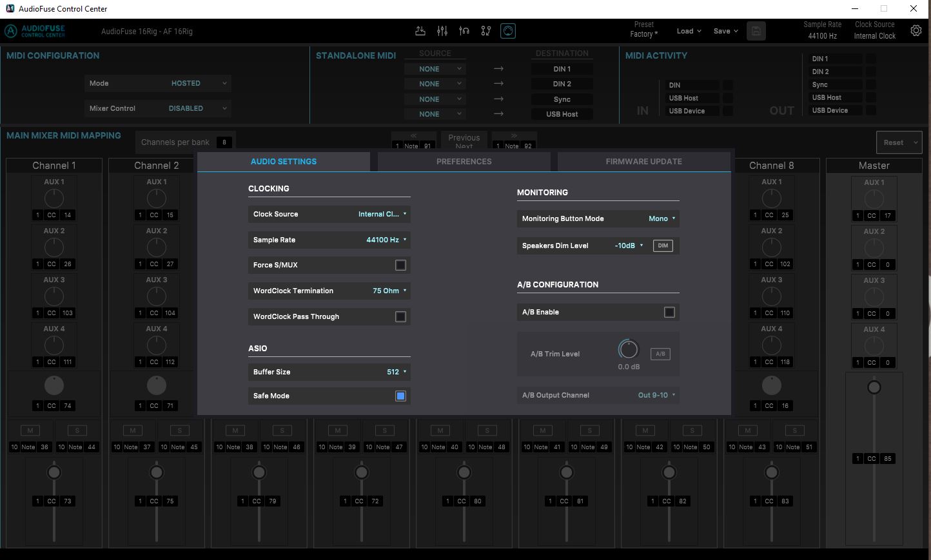Viewport: 931px width, 560px height.
Task: Enable the Force S/MUX checkbox
Action: point(400,265)
